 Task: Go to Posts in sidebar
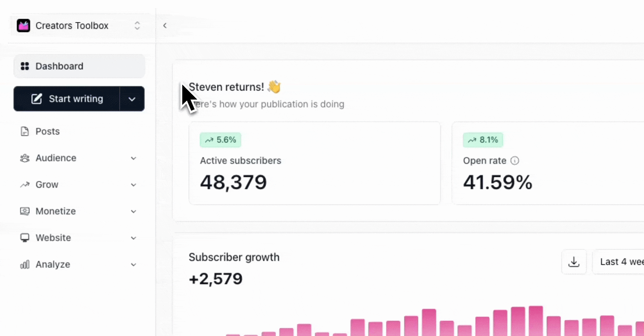79,131
